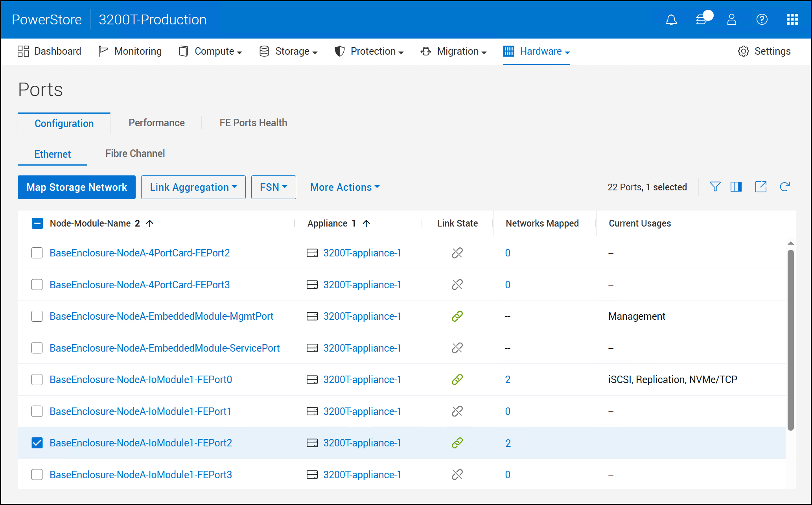Click link state icon for MgmtPort row

point(457,316)
